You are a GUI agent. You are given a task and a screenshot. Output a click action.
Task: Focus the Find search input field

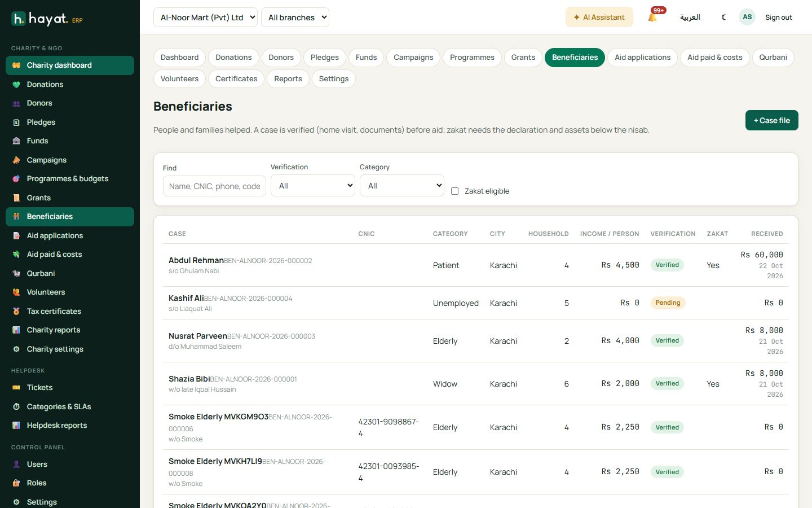click(x=214, y=186)
